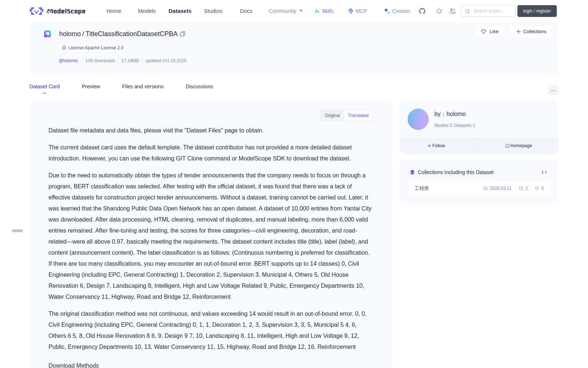Image resolution: width=588 pixels, height=368 pixels.
Task: Follow the holomo user
Action: point(436,146)
